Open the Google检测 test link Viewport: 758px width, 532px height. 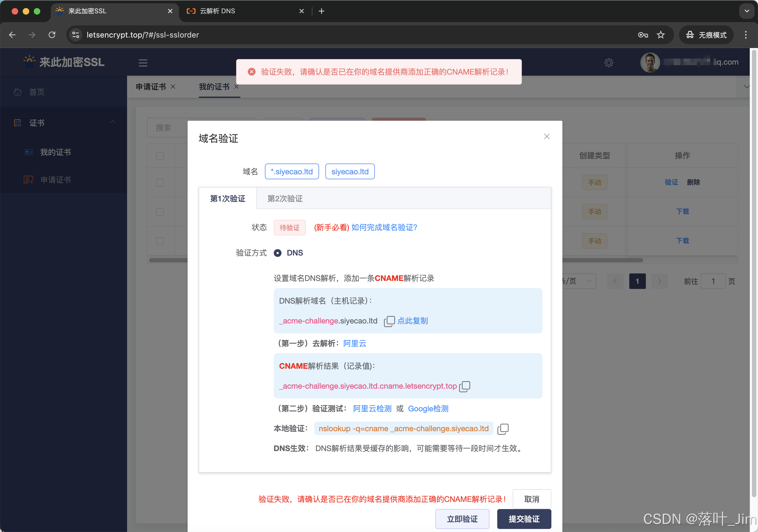click(x=428, y=409)
